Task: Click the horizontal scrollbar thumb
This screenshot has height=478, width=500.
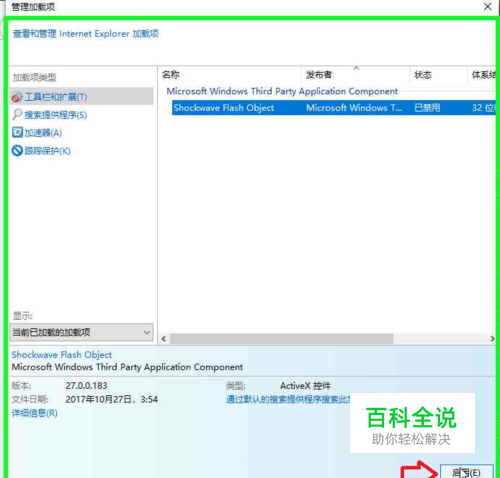Action: coord(282,339)
